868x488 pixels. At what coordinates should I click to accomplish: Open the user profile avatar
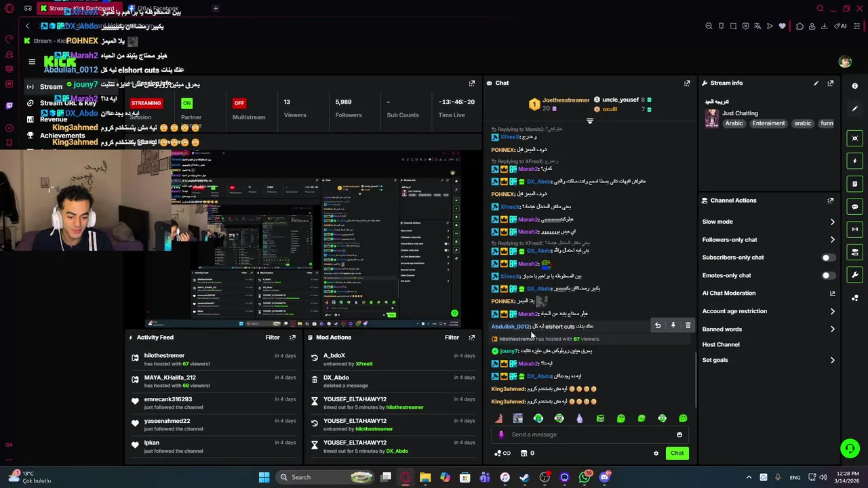(845, 62)
